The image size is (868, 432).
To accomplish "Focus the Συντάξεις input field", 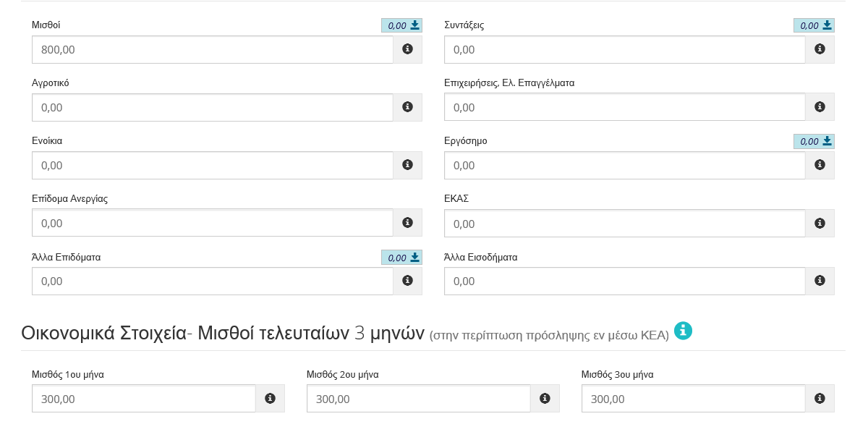I will click(625, 49).
